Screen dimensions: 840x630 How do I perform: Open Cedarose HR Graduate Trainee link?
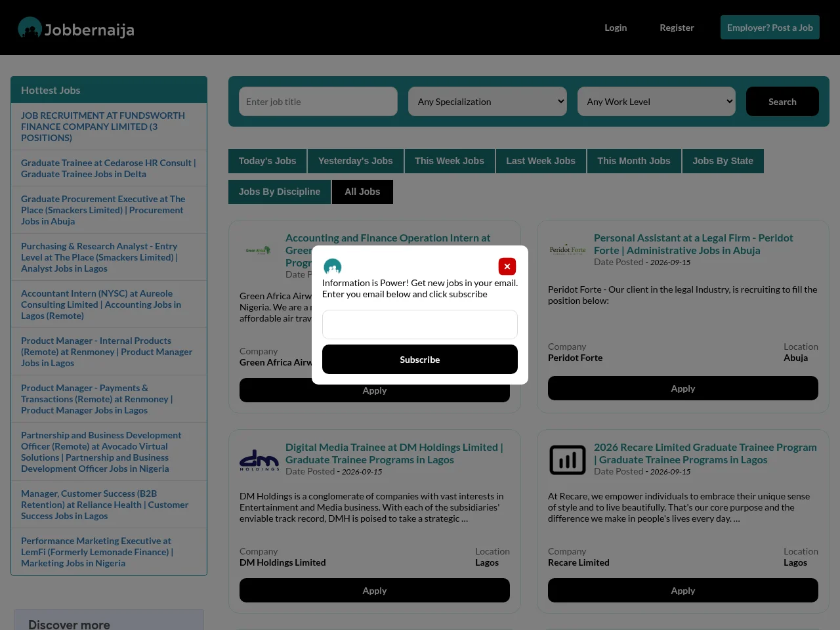(x=108, y=168)
